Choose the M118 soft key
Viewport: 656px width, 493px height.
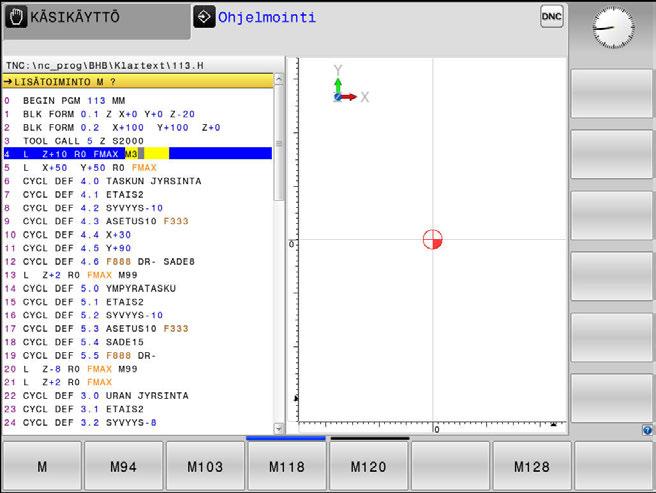(x=287, y=466)
